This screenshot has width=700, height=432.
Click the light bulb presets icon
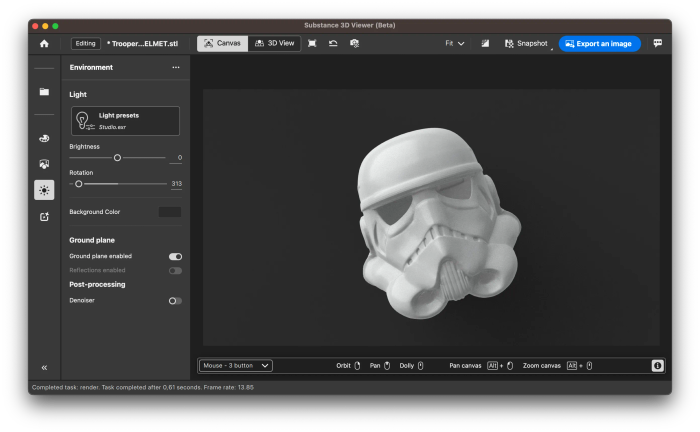point(83,121)
